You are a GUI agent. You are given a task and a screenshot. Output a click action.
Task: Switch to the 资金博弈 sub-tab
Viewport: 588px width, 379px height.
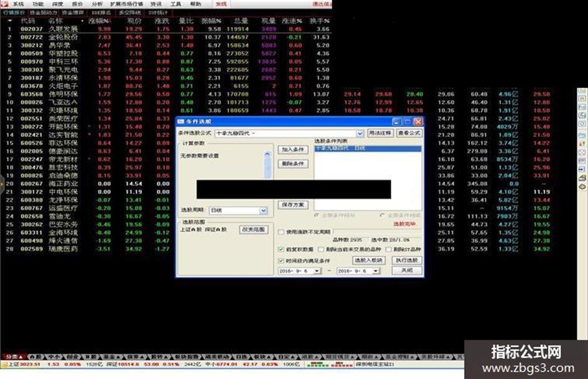[x=72, y=12]
